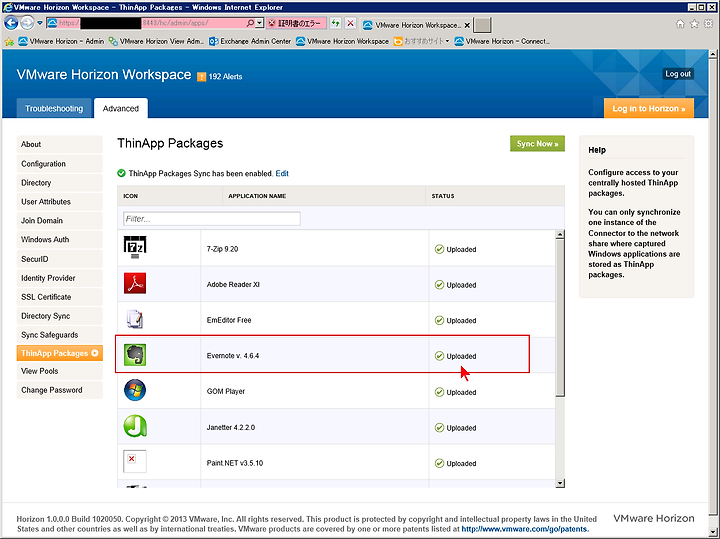Open the browser Favorites star icon
This screenshot has width=720, height=539.
point(694,24)
